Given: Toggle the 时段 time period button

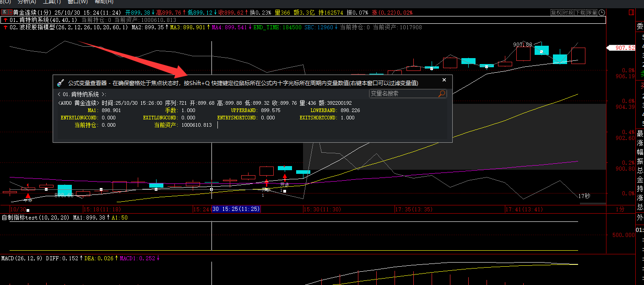Looking at the screenshot, I should 568,12.
